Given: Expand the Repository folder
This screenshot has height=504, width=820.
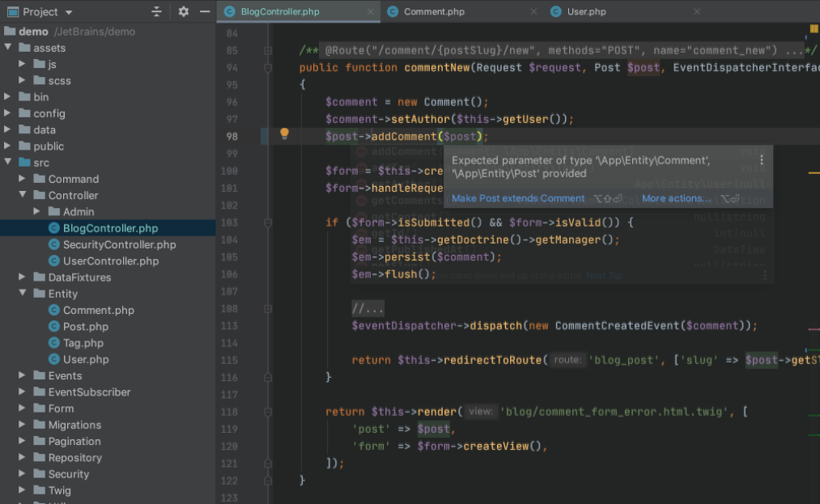Looking at the screenshot, I should 23,457.
